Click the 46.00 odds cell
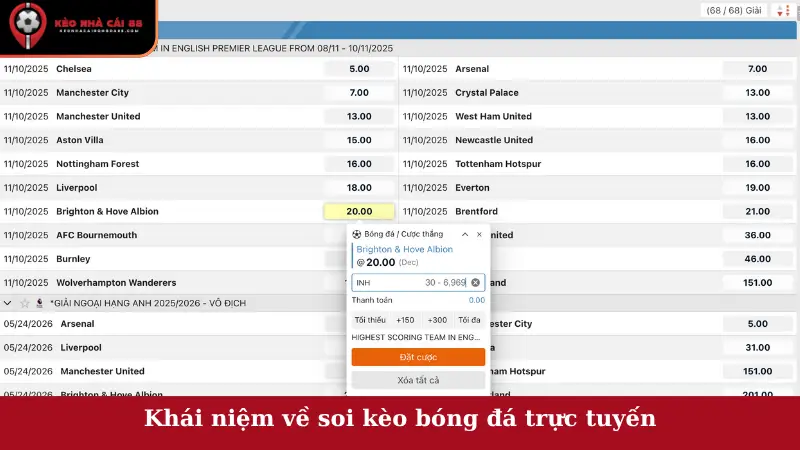Screen dimensions: 800x450 [758, 259]
